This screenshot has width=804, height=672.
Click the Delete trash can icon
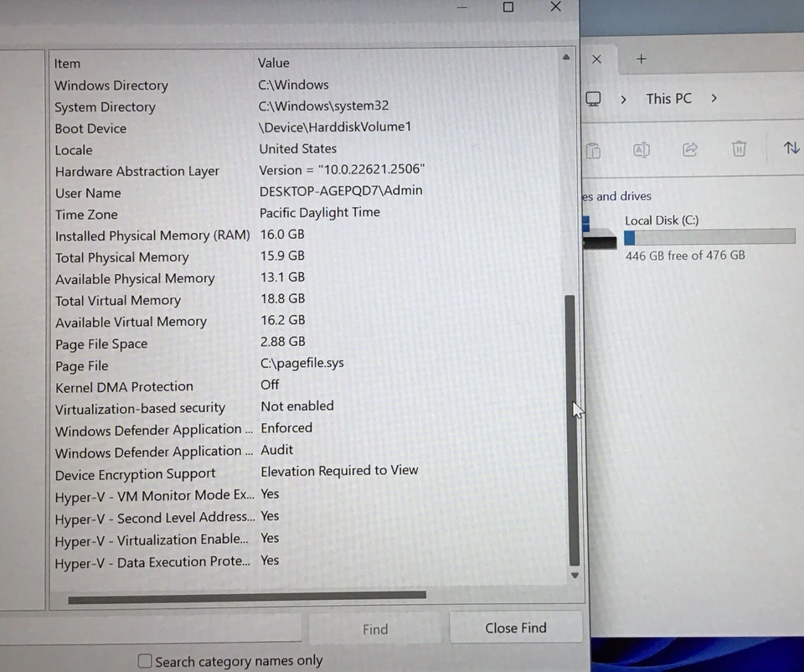739,149
